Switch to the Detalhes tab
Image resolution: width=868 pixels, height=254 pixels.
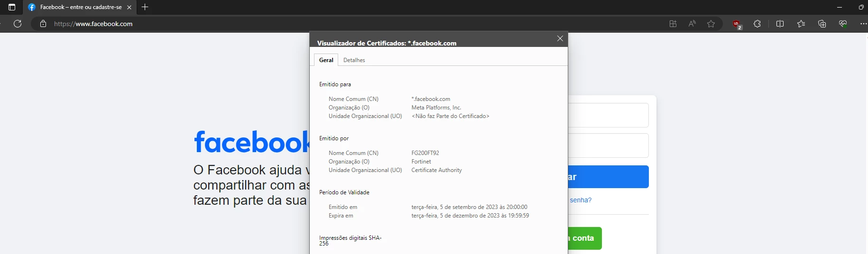354,60
